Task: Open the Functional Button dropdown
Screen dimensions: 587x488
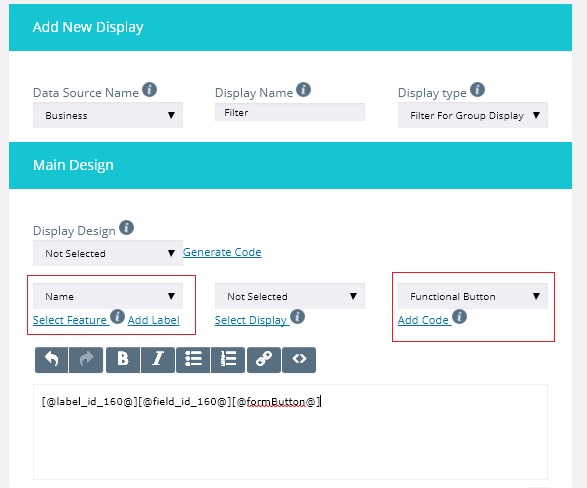Action: pos(473,296)
